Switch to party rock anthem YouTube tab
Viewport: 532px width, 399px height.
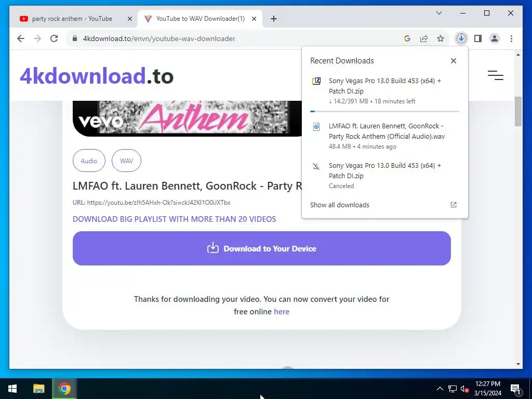[73, 19]
